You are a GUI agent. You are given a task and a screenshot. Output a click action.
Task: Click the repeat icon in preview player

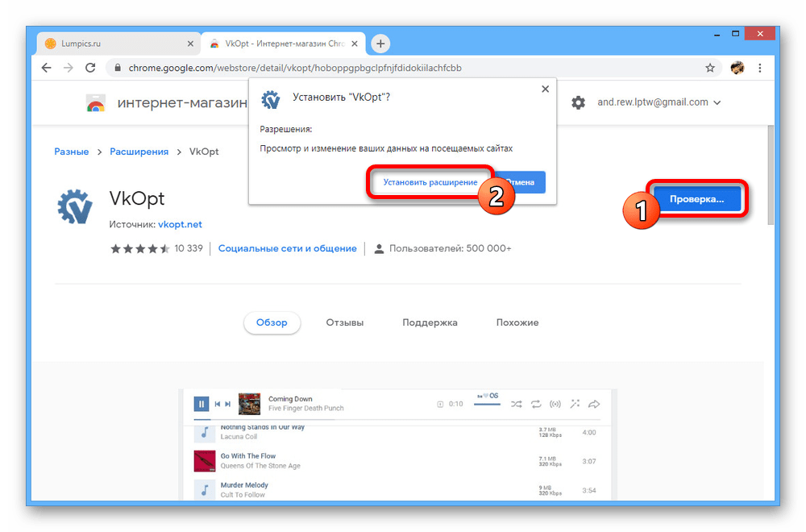[x=536, y=405]
